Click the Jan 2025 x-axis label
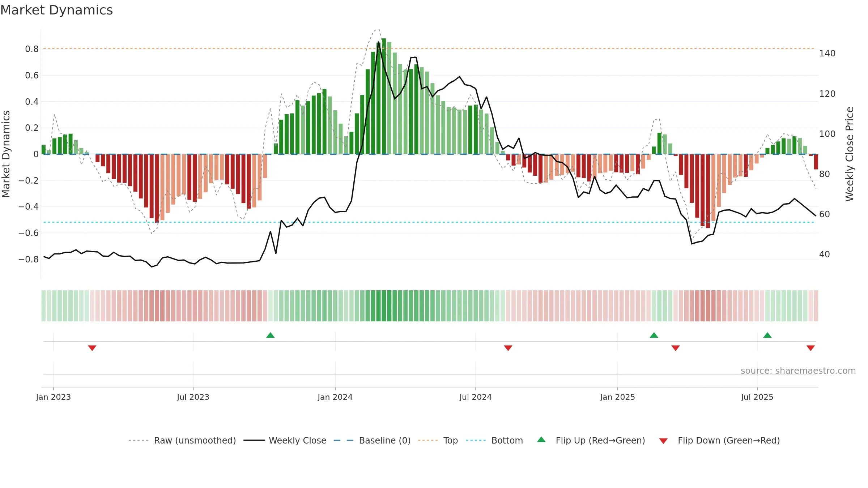The image size is (868, 488). tap(618, 397)
